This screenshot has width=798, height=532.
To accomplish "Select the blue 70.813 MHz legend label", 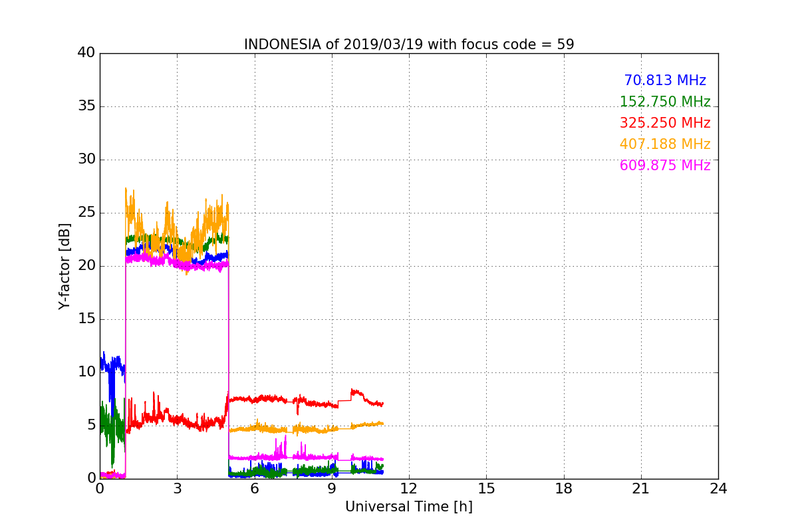I will (x=665, y=80).
